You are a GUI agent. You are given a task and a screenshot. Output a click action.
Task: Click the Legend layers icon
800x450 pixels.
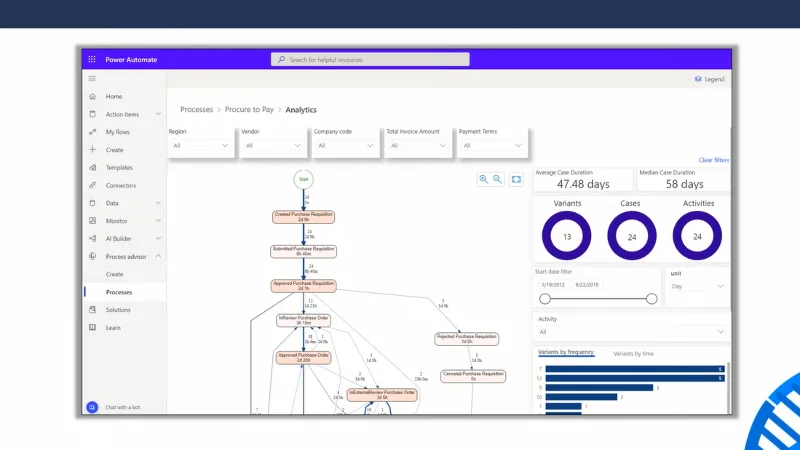698,79
